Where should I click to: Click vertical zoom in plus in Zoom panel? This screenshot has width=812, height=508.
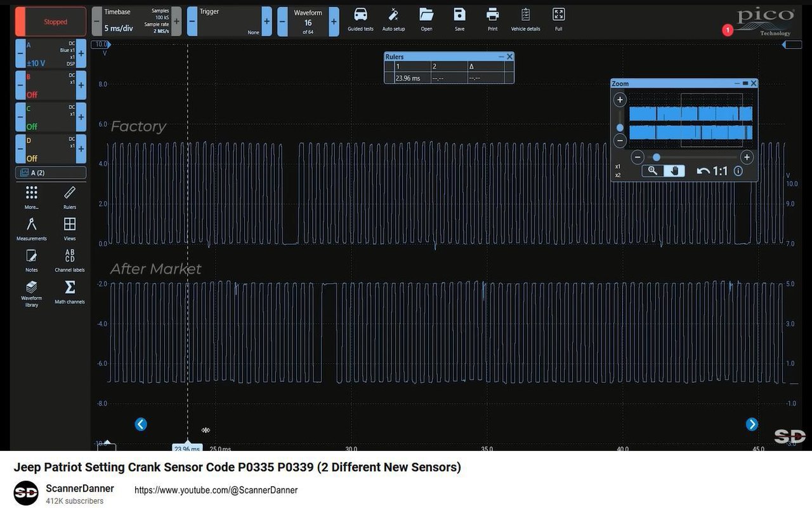(x=620, y=100)
